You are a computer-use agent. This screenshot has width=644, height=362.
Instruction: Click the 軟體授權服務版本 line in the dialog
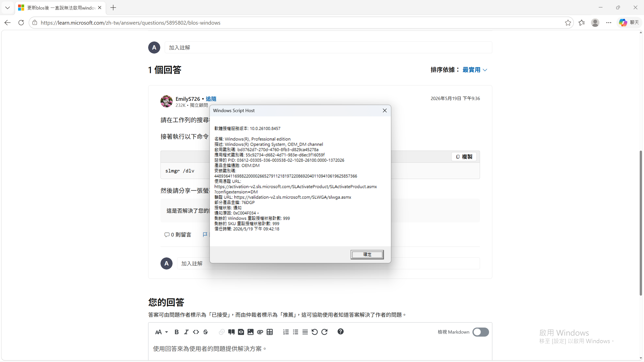(247, 128)
